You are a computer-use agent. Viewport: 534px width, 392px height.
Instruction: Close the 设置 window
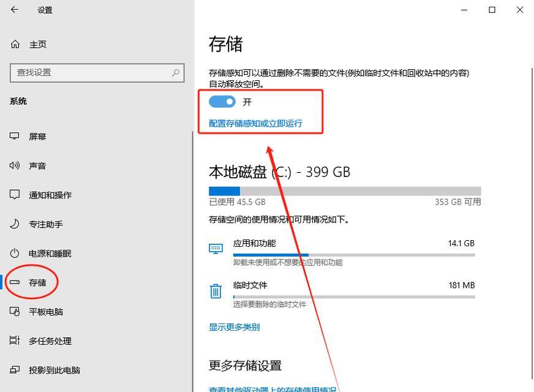click(520, 10)
